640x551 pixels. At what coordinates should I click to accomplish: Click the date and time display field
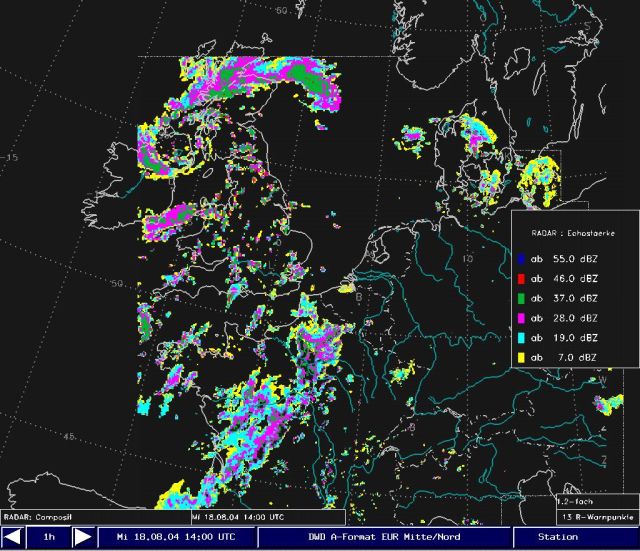[176, 538]
